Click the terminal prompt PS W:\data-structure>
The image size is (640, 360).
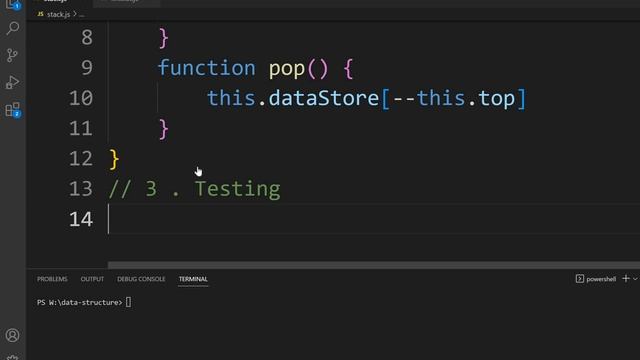coord(80,302)
